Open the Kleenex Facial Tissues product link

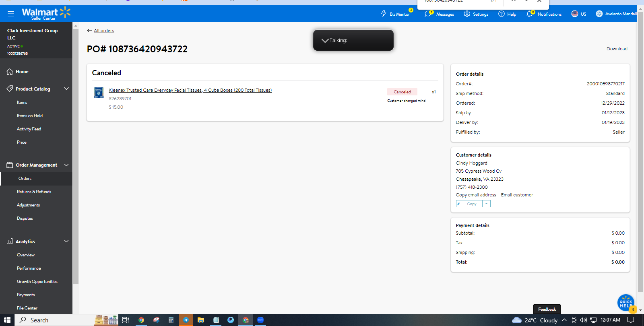190,90
